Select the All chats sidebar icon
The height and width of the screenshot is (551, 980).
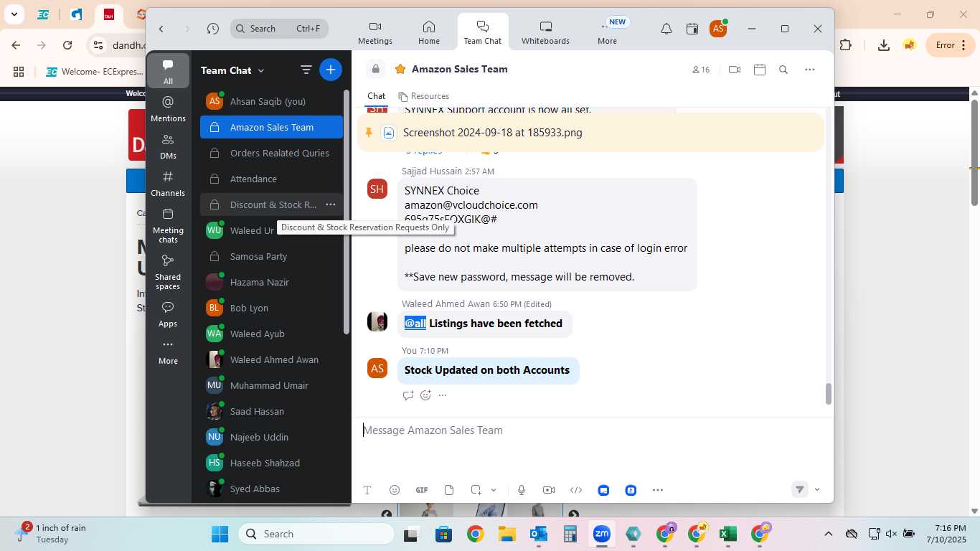point(168,71)
